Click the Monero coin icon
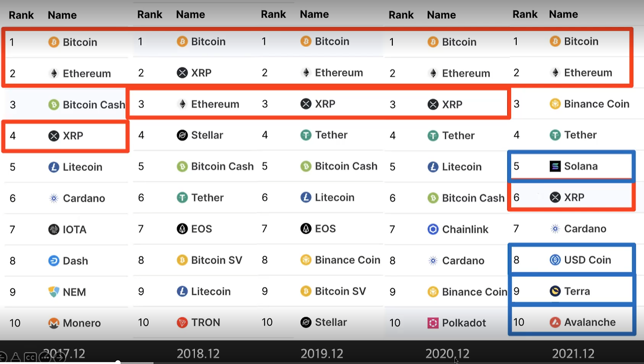644x364 pixels. point(54,323)
